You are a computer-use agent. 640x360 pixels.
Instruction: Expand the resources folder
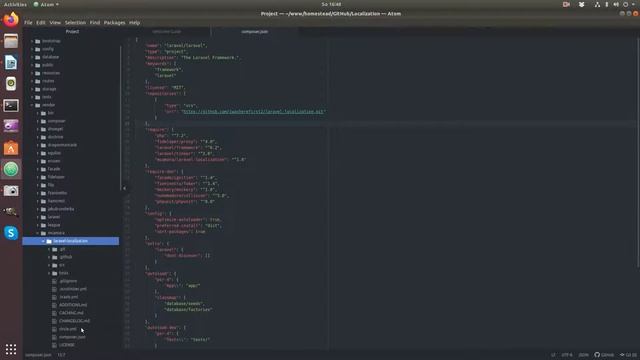(32, 73)
